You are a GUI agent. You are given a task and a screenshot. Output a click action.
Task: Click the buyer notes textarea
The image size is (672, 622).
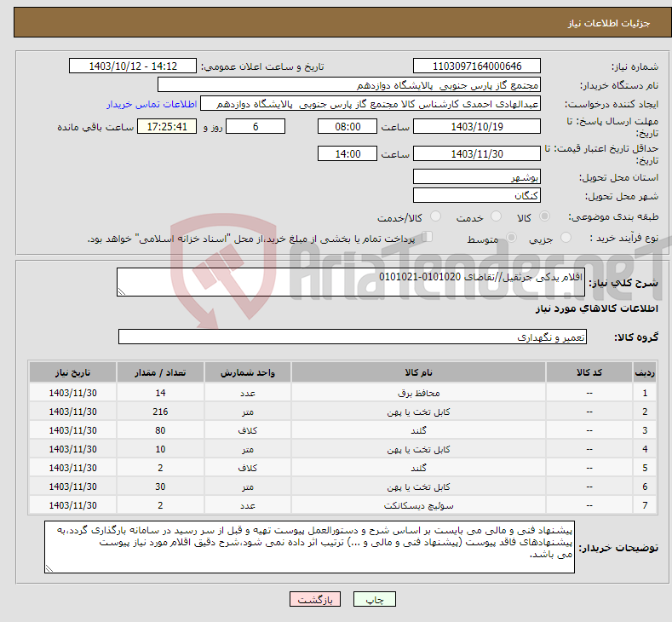[x=309, y=547]
